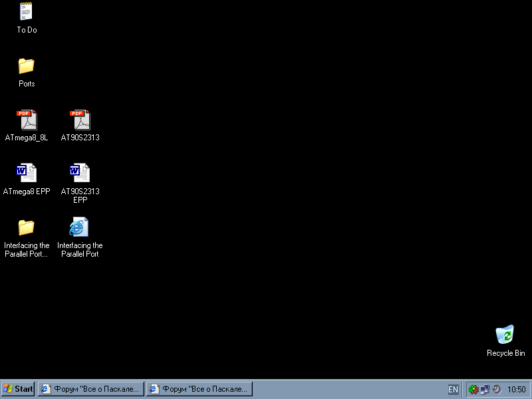Click the system clock showing 10:50
Image resolution: width=532 pixels, height=399 pixels.
tap(516, 390)
